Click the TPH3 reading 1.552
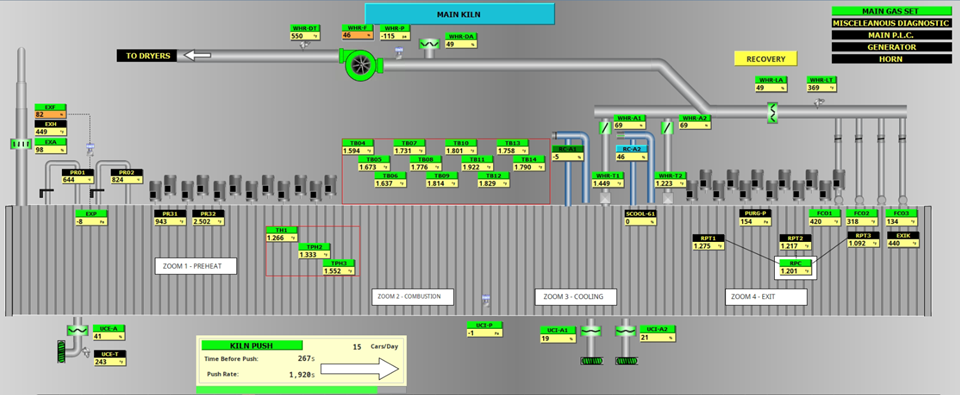 339,271
